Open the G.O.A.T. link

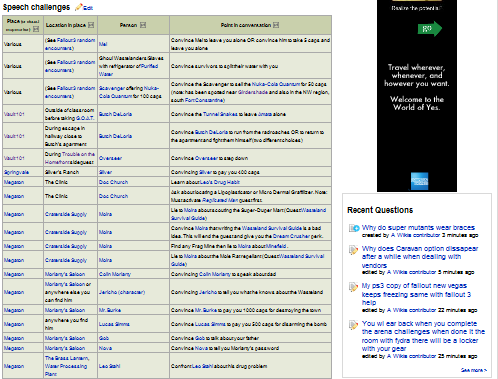tap(85, 118)
